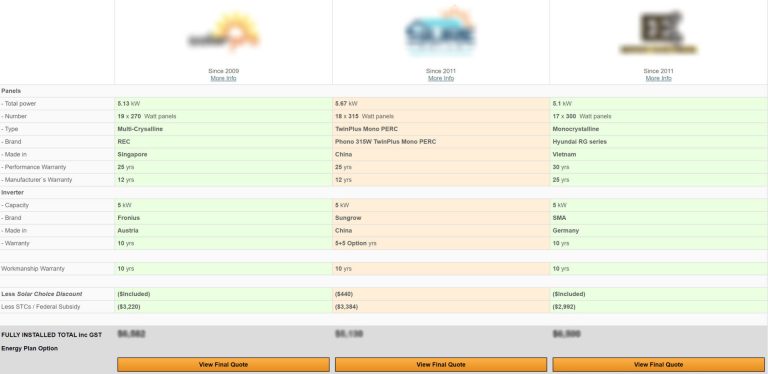
Task: Select the 5.67 kW total power cell
Action: (441, 104)
